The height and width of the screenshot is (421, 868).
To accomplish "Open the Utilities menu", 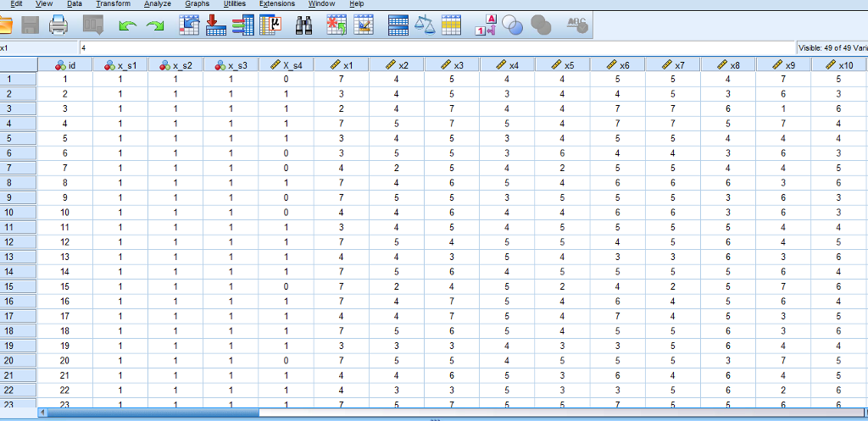I will click(235, 4).
